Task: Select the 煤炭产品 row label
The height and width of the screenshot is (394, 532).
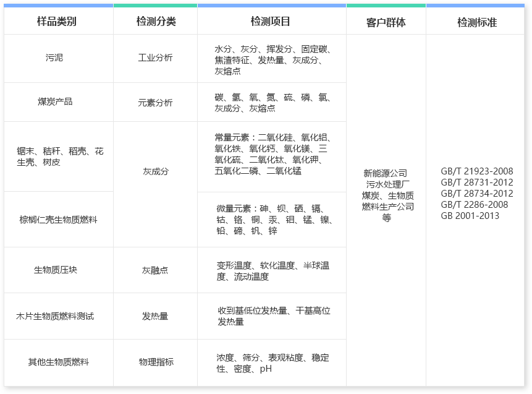Action: pyautogui.click(x=57, y=101)
